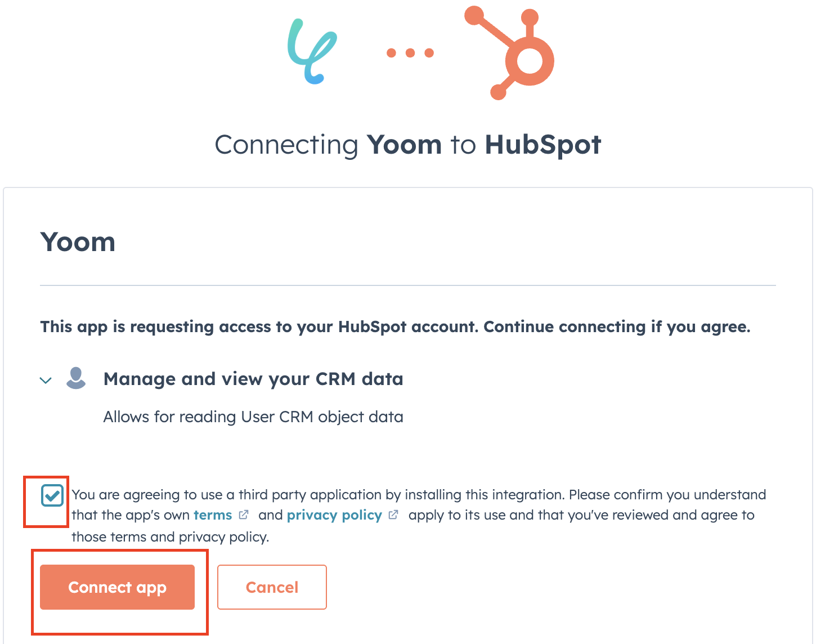Viewport: 834px width, 644px height.
Task: Click the bold Yoom word in Connecting heading
Action: 404,145
